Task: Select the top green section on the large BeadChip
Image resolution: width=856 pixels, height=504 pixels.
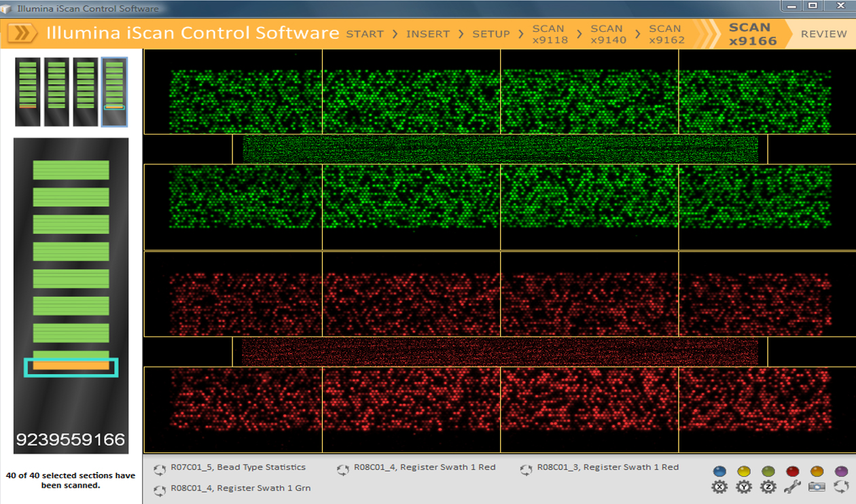Action: click(71, 170)
